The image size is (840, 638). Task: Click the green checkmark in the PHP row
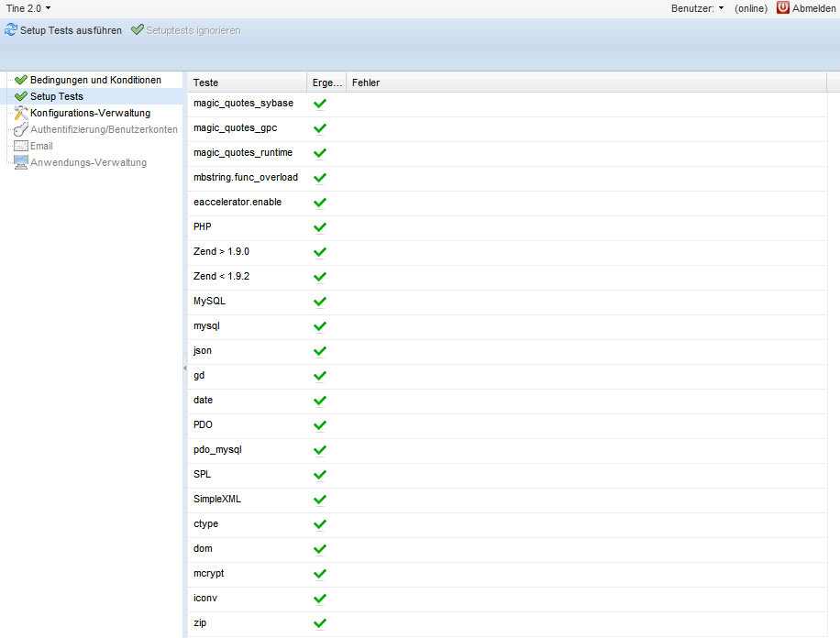click(320, 227)
